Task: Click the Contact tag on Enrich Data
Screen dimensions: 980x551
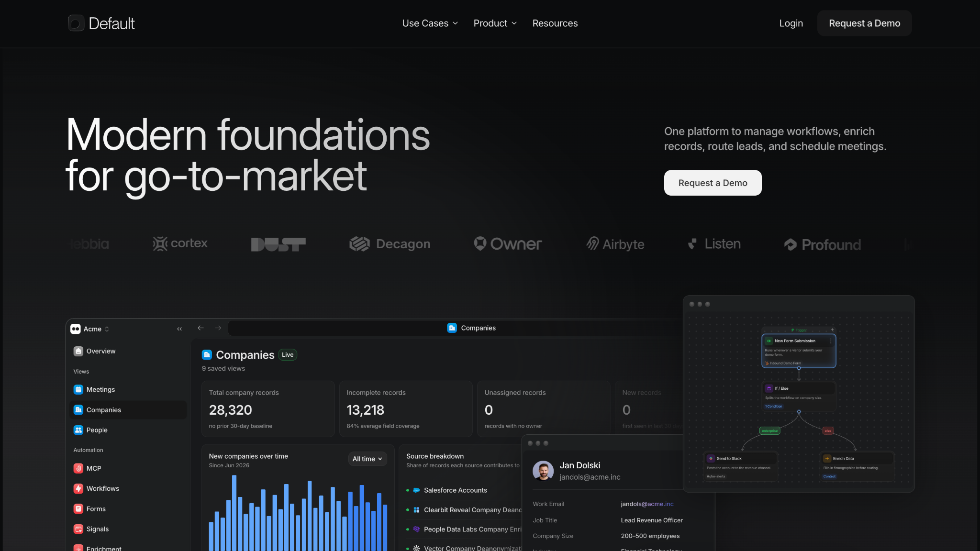Action: (829, 476)
